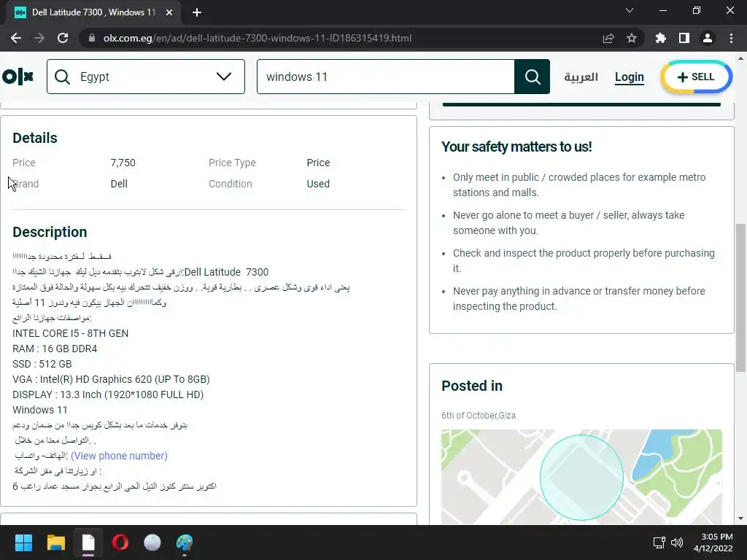This screenshot has height=560, width=747.
Task: Switch language to العربية
Action: pyautogui.click(x=581, y=77)
